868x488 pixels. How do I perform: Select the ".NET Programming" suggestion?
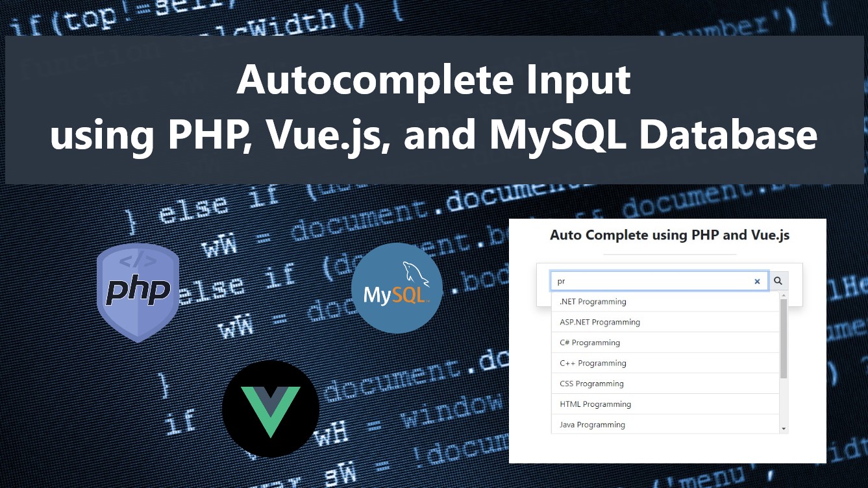click(593, 301)
